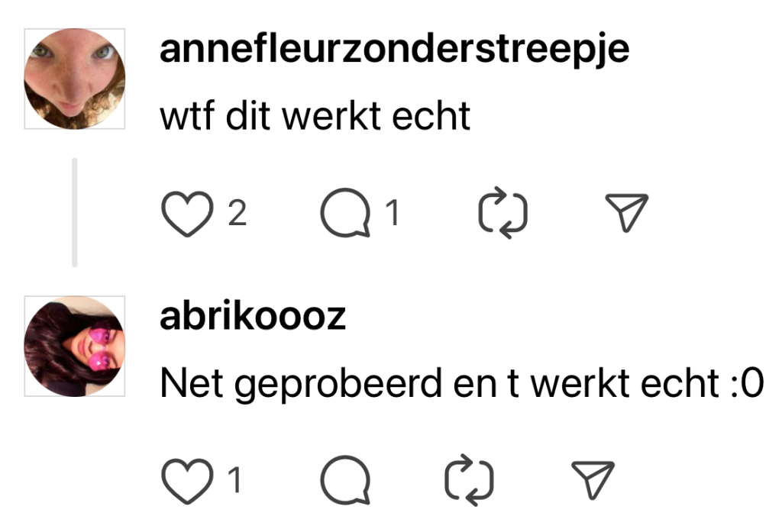Image resolution: width=782 pixels, height=532 pixels.
Task: View the 2 likes count on top comment
Action: pos(238,214)
